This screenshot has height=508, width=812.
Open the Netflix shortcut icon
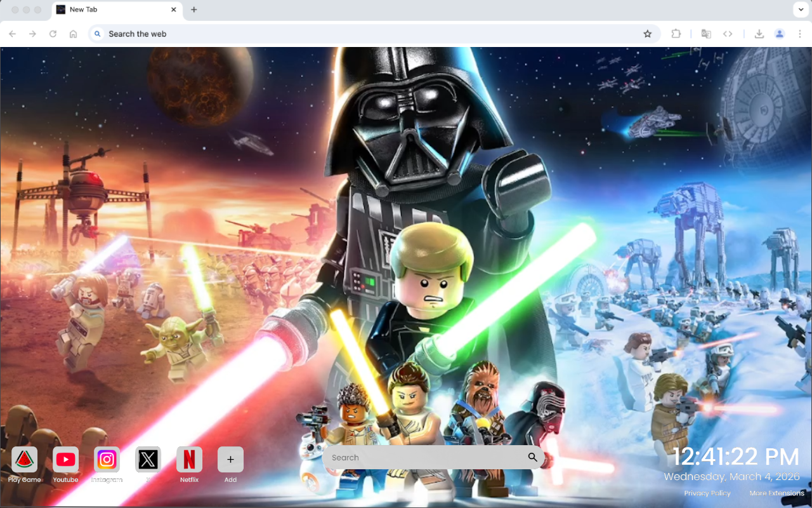[189, 460]
